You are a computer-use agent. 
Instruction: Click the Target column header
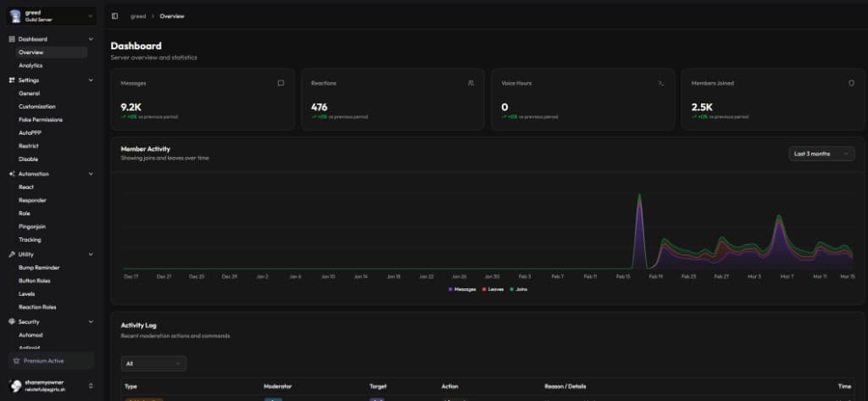click(378, 387)
